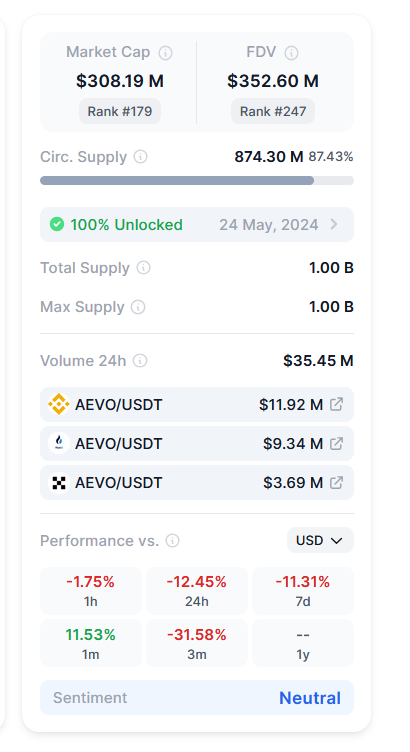The width and height of the screenshot is (410, 752).
Task: Click the Volume 24h info icon
Action: pyautogui.click(x=140, y=361)
